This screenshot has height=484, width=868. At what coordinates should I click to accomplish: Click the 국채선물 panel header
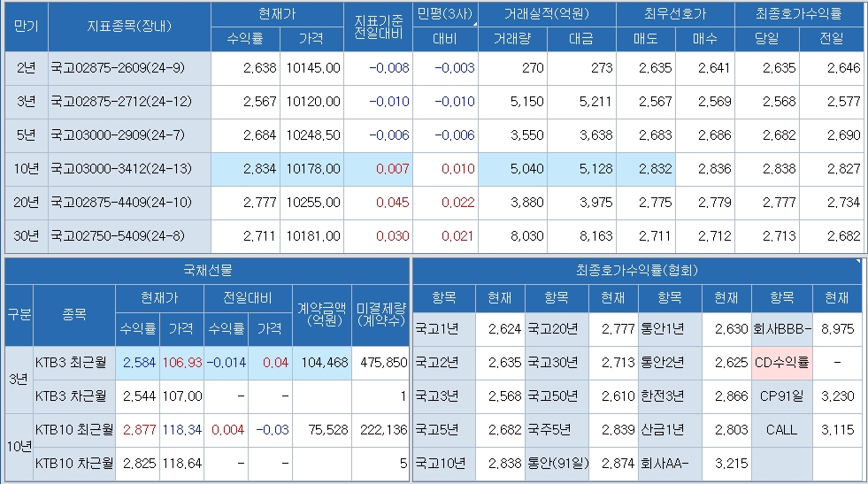pos(208,271)
